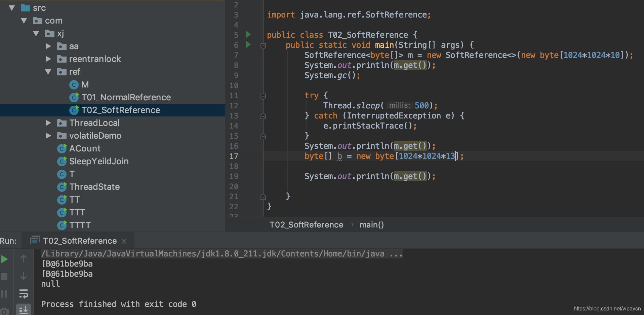Run main from line 6 gutter arrow

point(248,44)
